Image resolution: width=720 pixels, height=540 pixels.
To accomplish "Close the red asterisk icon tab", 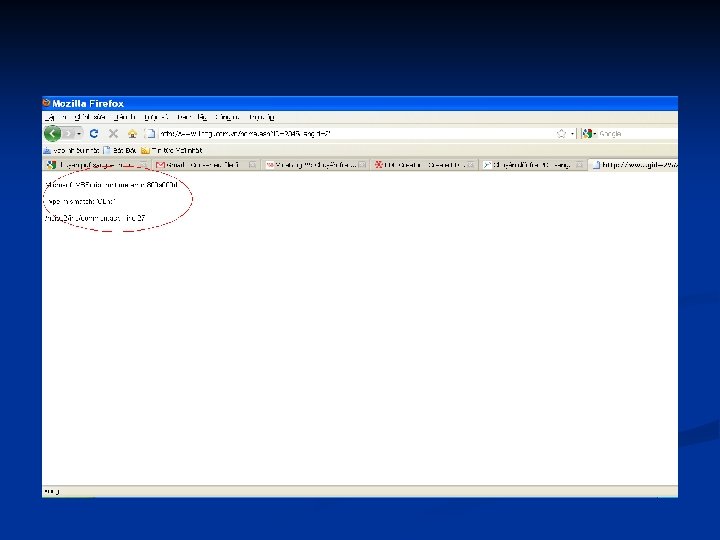I will (x=471, y=165).
